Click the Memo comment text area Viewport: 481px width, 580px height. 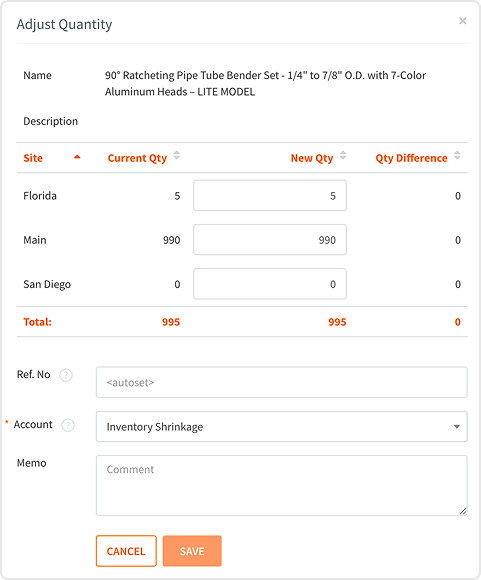(282, 486)
